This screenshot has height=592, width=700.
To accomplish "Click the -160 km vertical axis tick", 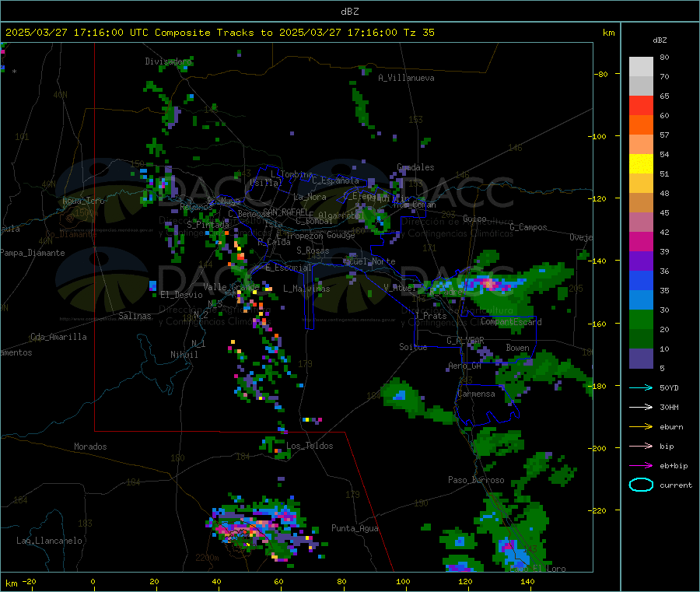I will click(599, 324).
